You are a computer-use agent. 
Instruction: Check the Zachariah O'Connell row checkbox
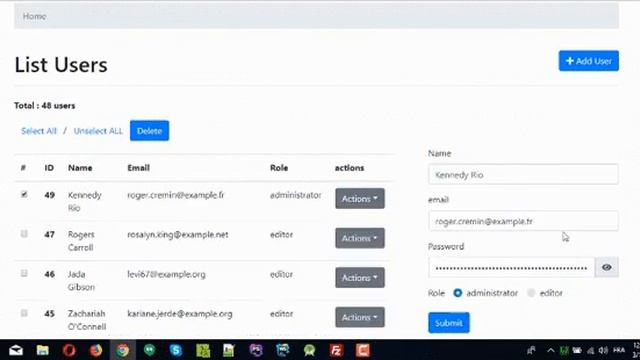(x=24, y=313)
